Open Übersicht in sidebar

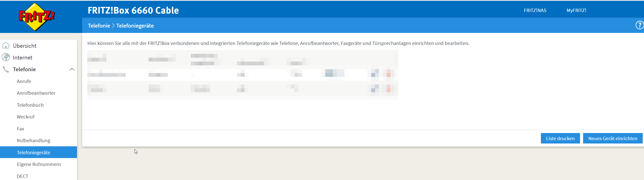click(x=25, y=46)
